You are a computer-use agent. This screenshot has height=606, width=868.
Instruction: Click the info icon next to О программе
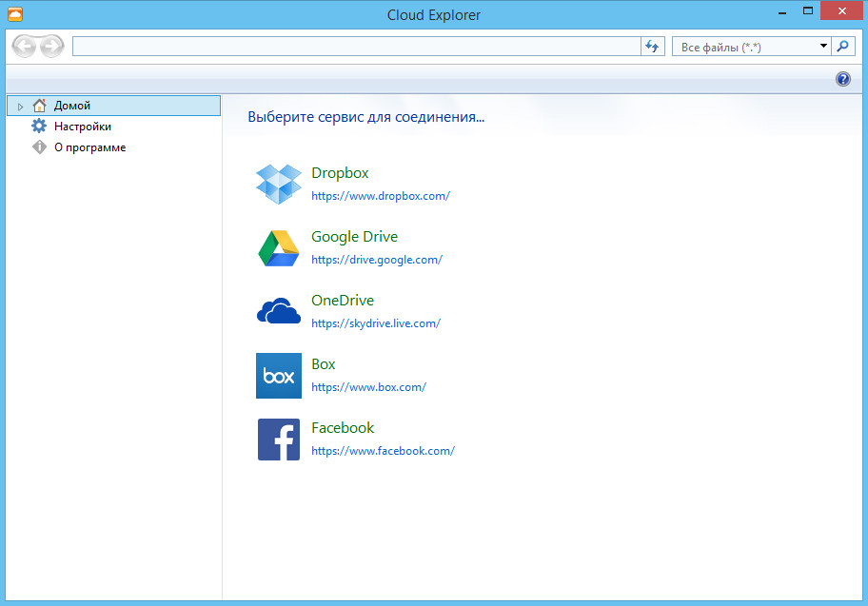(39, 147)
